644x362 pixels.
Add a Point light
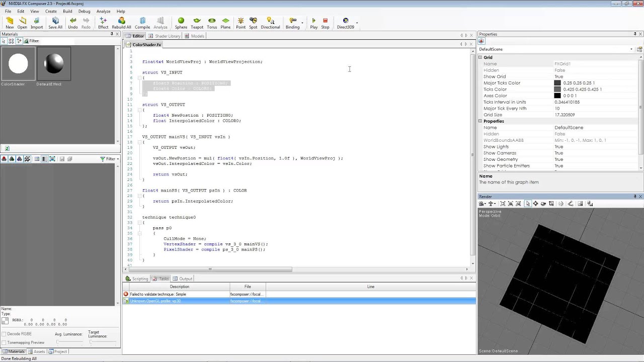pos(240,23)
